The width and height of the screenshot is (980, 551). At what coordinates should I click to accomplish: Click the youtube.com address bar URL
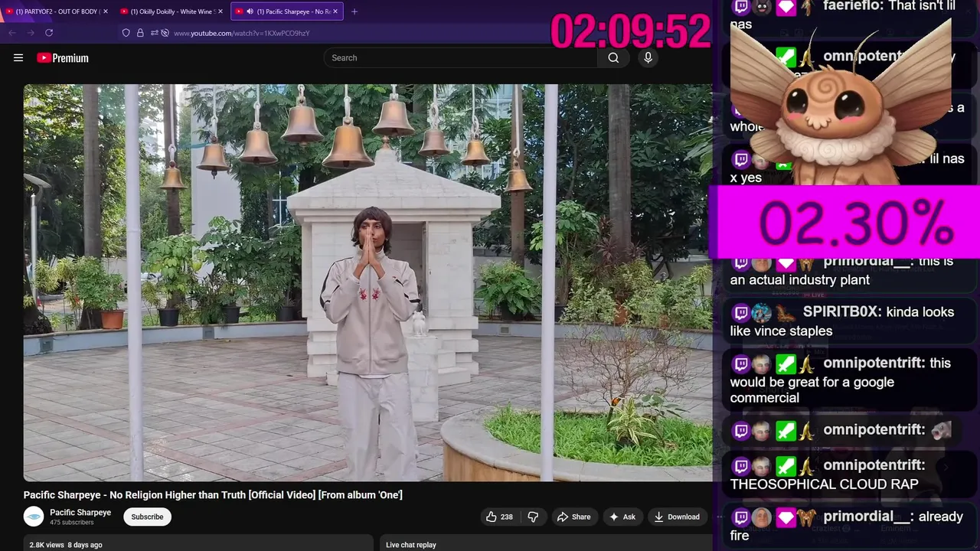click(x=242, y=33)
